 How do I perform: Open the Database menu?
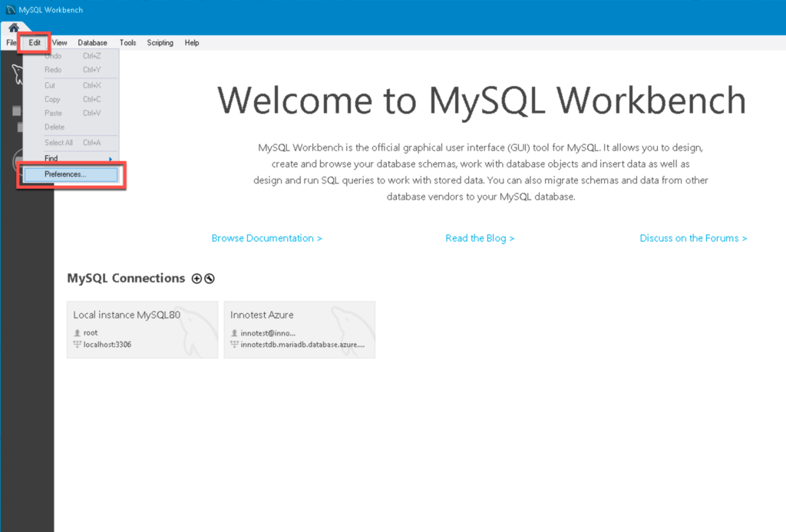point(92,43)
